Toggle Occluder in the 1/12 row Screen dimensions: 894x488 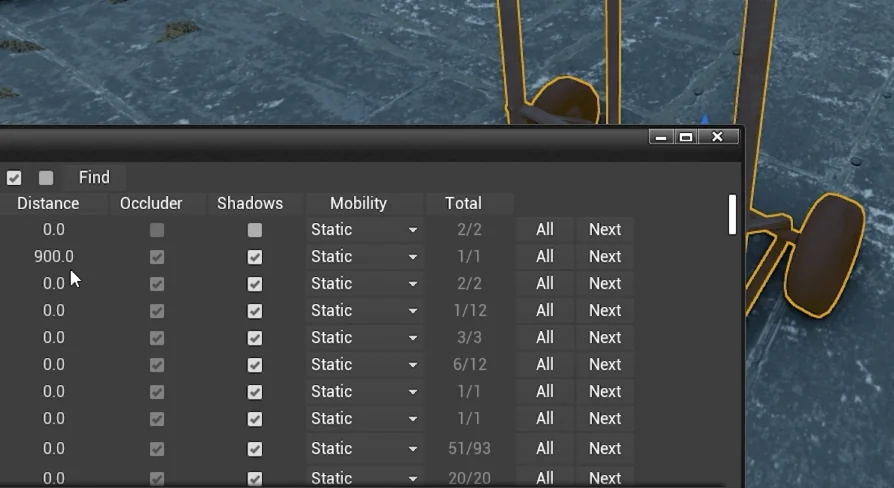pos(157,311)
